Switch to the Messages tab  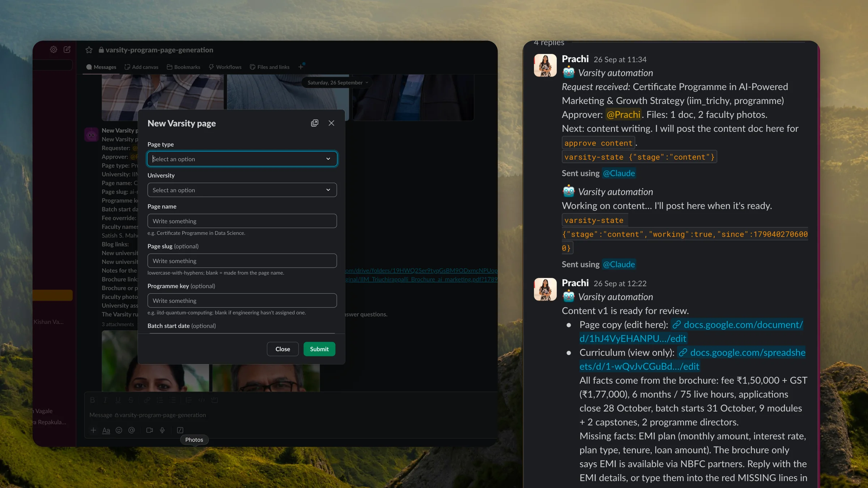pyautogui.click(x=101, y=67)
